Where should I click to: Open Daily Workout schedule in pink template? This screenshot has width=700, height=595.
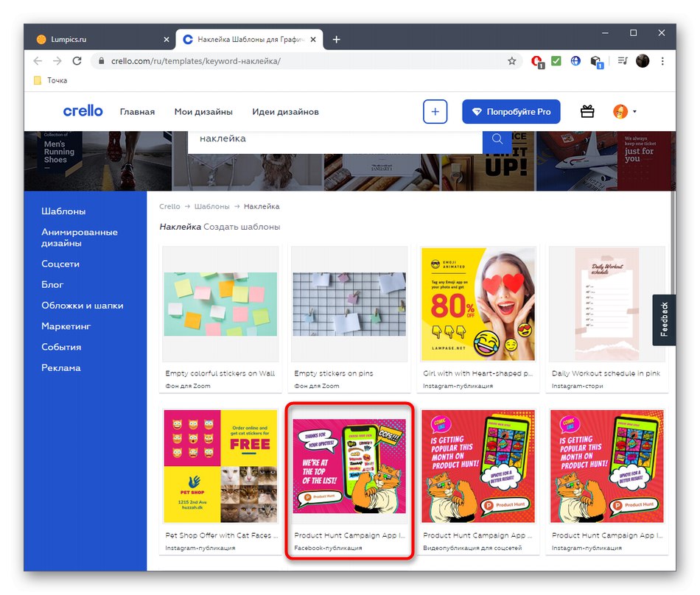pyautogui.click(x=606, y=304)
